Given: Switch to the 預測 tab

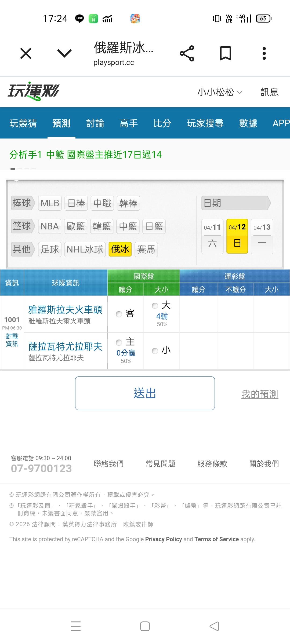Looking at the screenshot, I should coord(61,123).
